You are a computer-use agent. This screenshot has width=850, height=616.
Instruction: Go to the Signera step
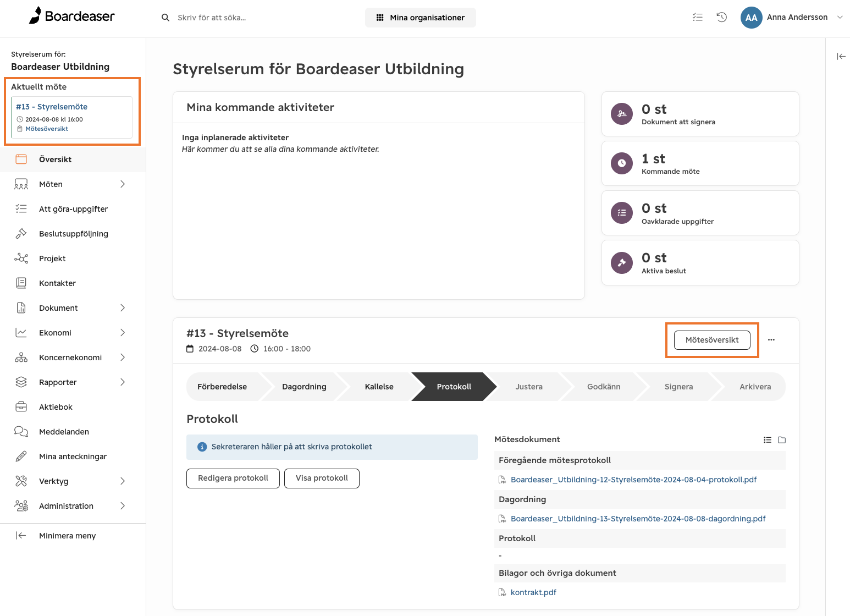coord(678,387)
